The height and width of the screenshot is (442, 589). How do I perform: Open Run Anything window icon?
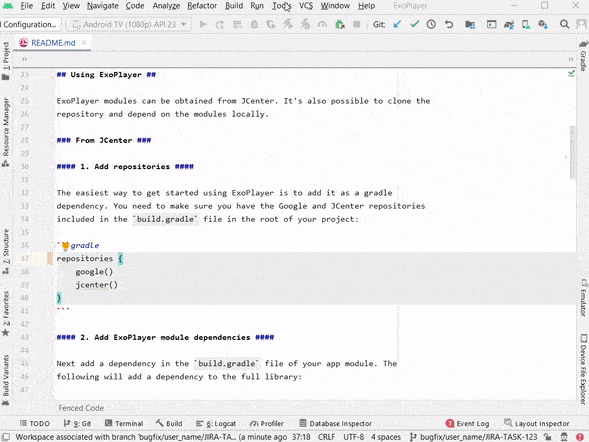point(491,24)
